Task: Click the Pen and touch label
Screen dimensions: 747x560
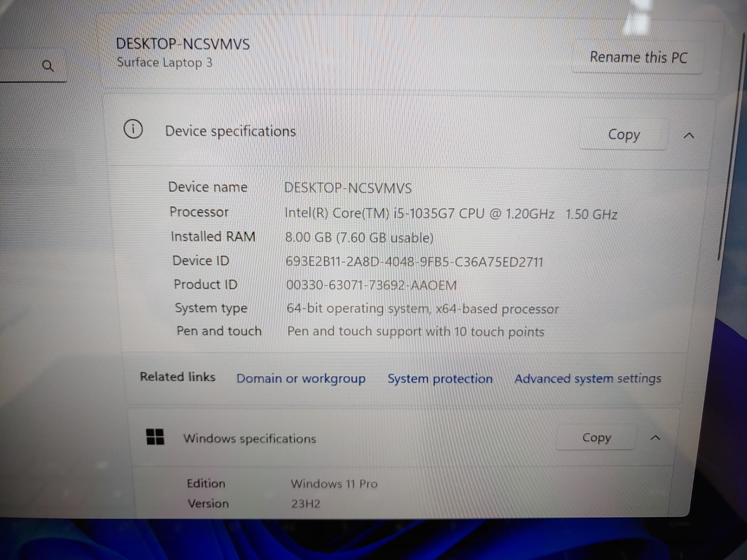Action: coord(219,331)
